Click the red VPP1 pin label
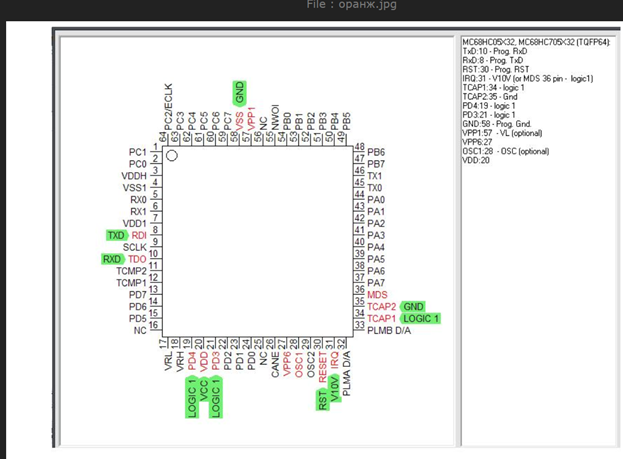Viewport: 623px width, 459px height. 251,118
